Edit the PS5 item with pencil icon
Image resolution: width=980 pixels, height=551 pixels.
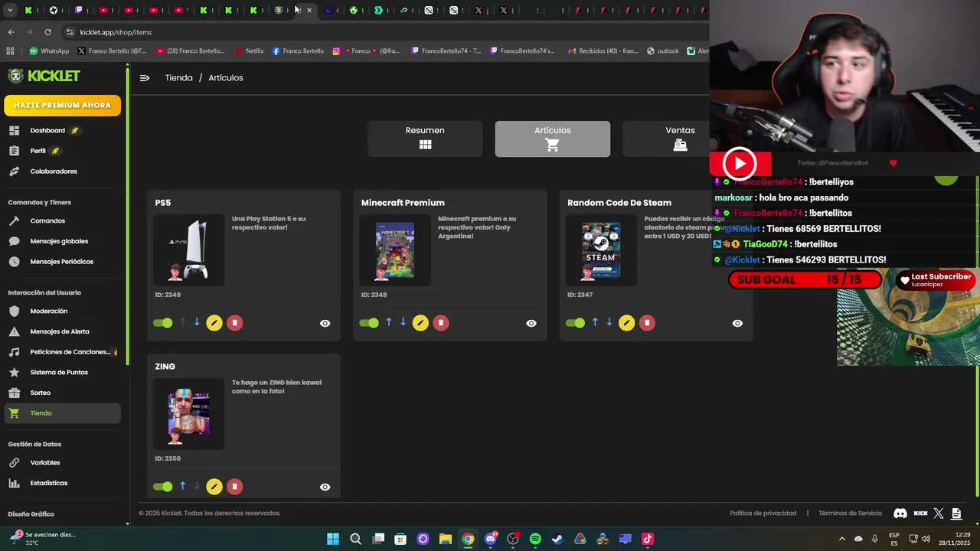pos(214,323)
